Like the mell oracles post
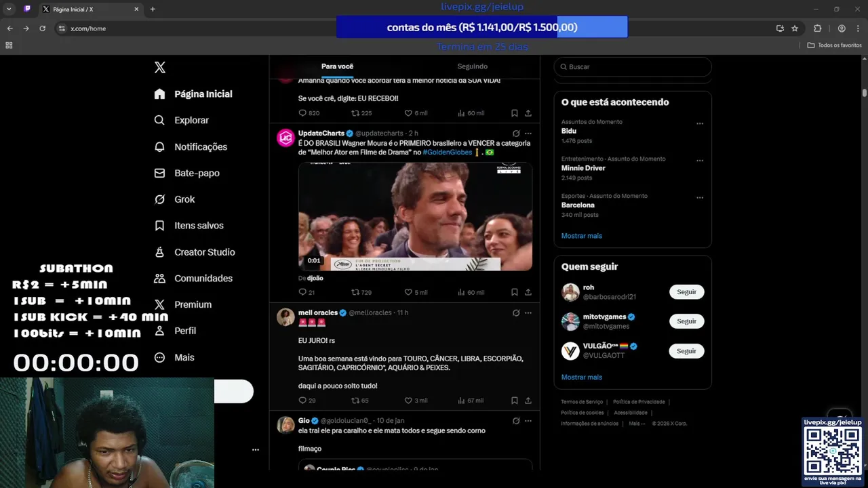The image size is (868, 488). coord(408,401)
